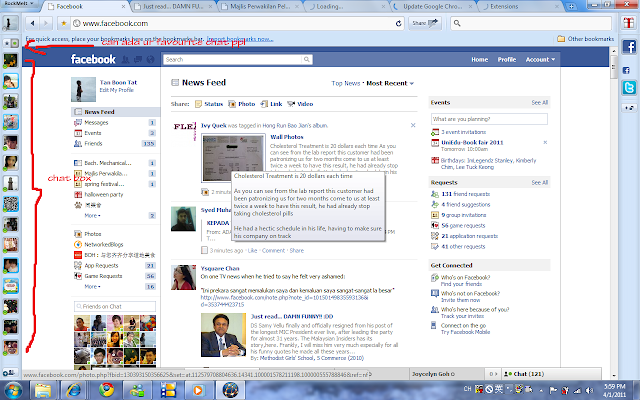Click the small Facebook icon below the large one
The image size is (640, 400).
point(626,70)
